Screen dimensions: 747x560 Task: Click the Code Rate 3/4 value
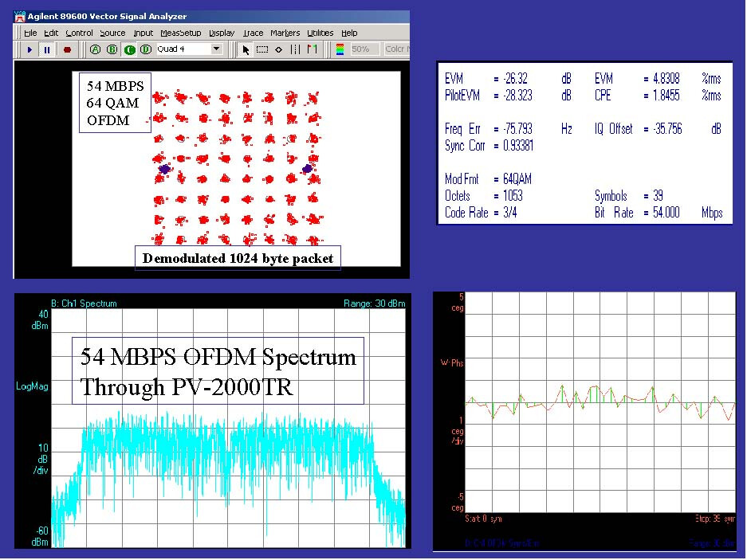click(510, 213)
